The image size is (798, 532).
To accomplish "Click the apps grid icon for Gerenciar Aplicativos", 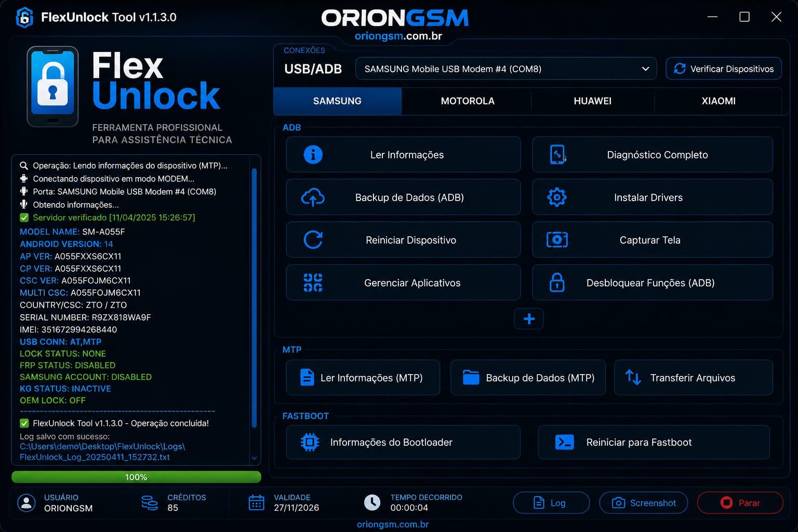I will tap(313, 283).
